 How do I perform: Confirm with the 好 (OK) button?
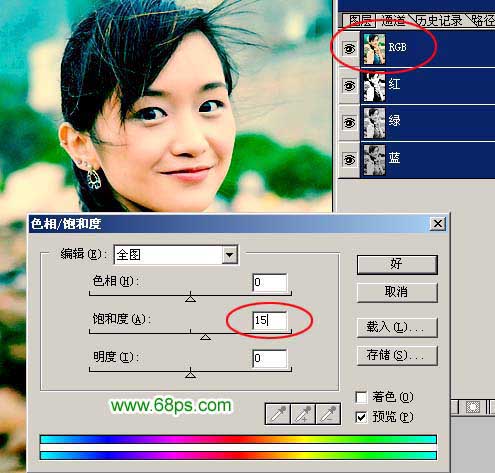point(397,265)
